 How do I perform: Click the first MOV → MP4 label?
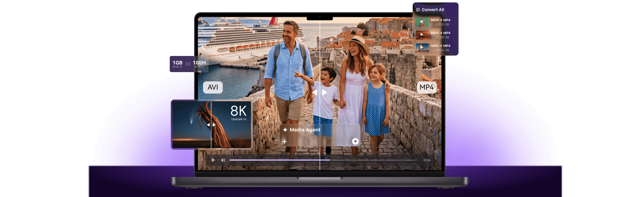click(441, 20)
